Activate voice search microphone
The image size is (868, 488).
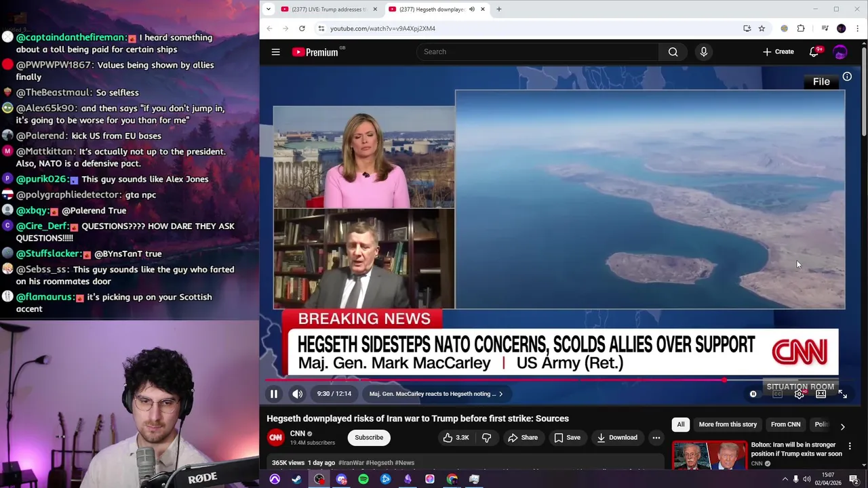point(703,52)
